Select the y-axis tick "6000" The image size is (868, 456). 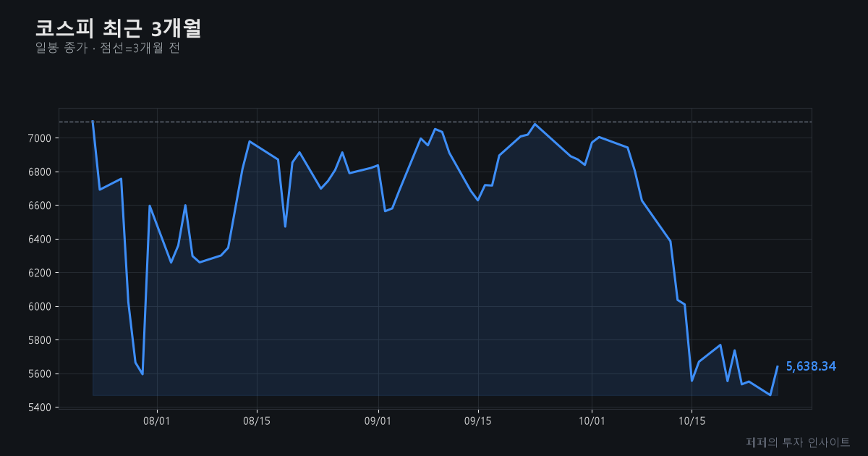coord(41,307)
